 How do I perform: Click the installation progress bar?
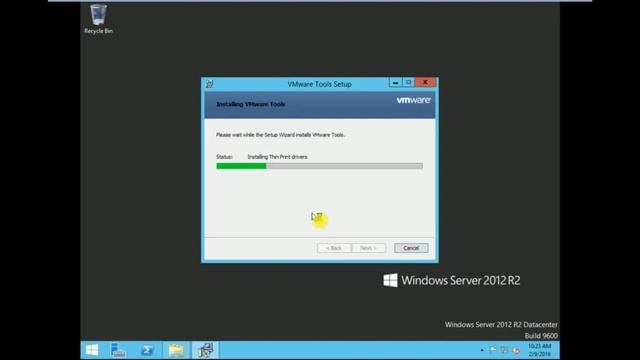320,166
